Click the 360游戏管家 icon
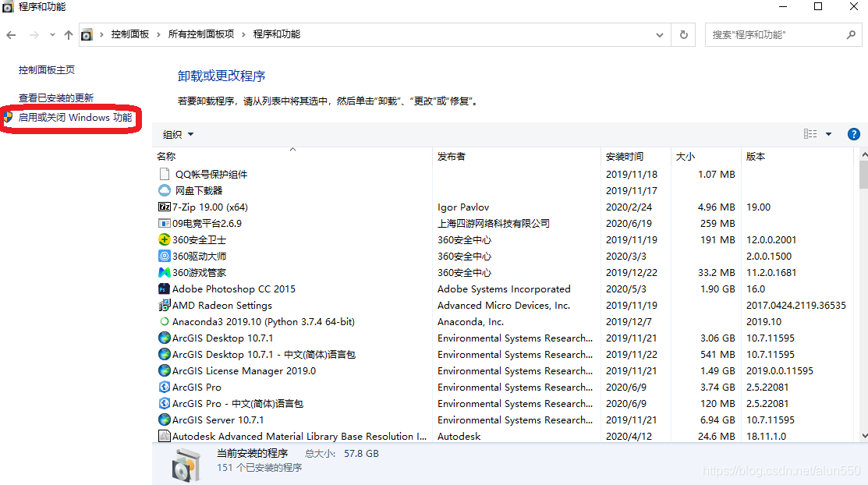Screen dimensions: 868x485 point(165,272)
